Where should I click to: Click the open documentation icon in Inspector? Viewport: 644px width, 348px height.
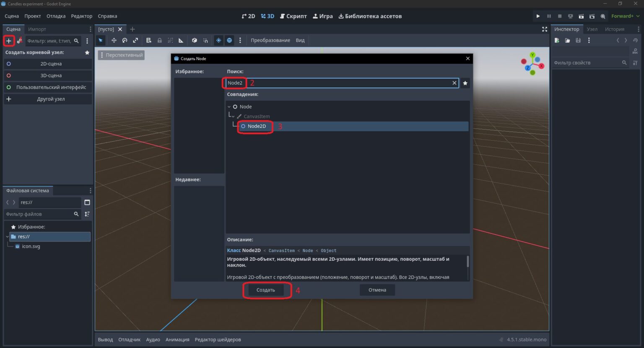(635, 51)
